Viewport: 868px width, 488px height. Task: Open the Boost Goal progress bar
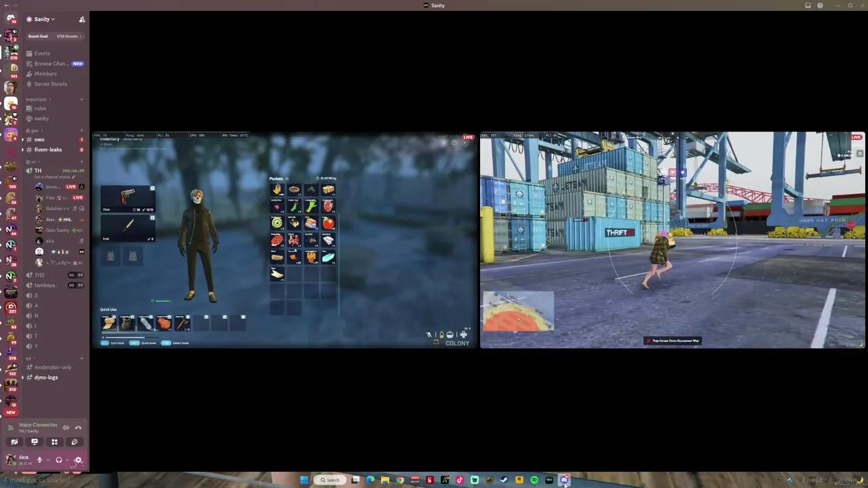pos(55,36)
